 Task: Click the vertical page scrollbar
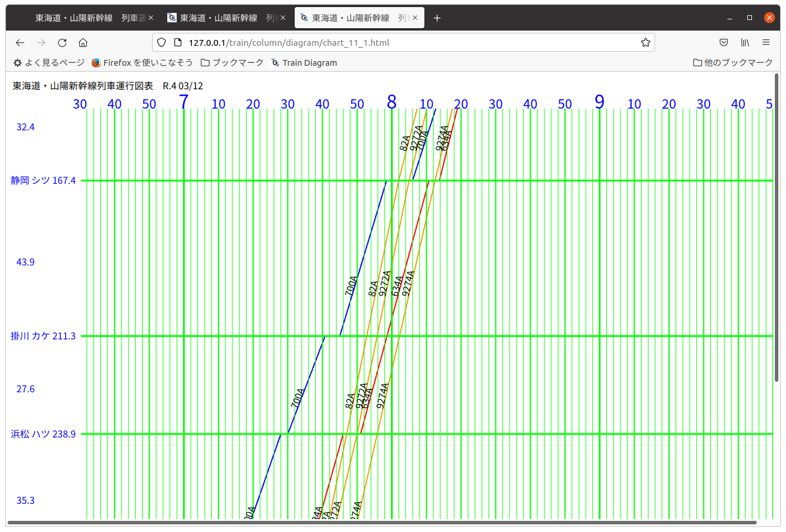click(x=777, y=228)
